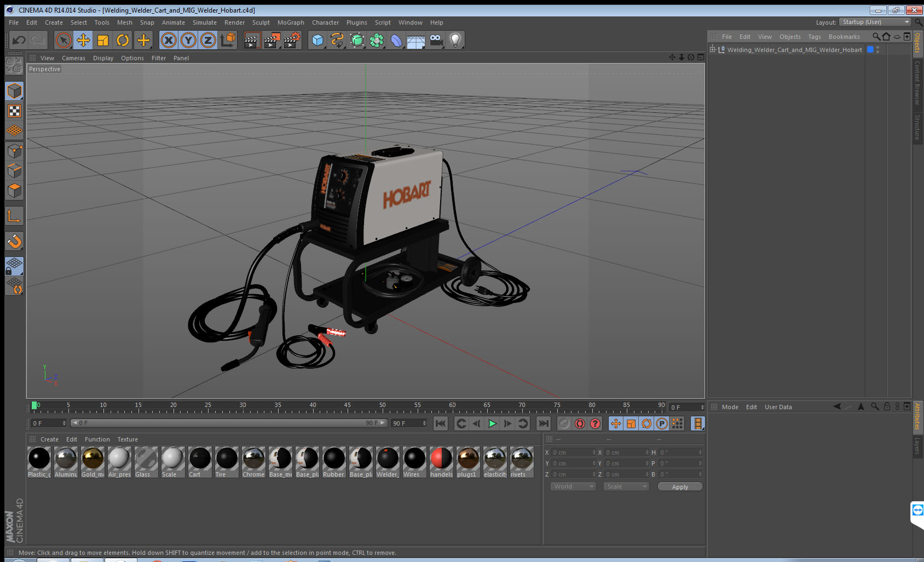The image size is (924, 562).
Task: Switch coordinate system icon
Action: click(x=228, y=40)
